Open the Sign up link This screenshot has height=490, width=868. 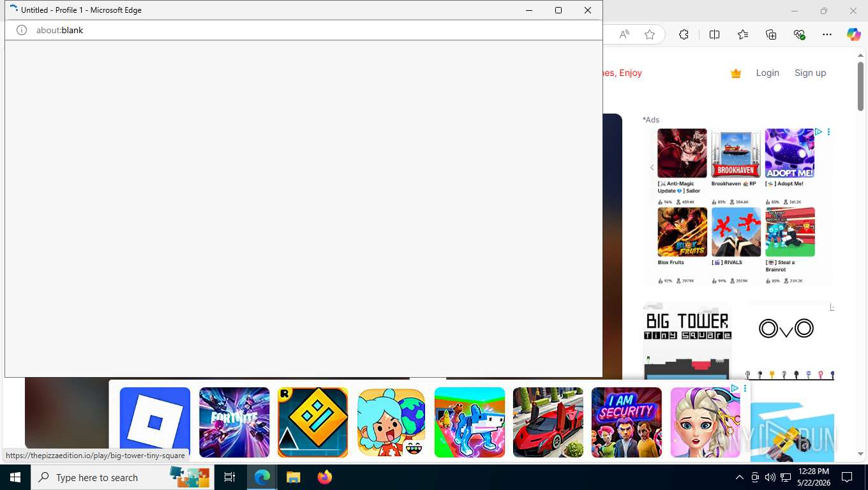pos(810,73)
